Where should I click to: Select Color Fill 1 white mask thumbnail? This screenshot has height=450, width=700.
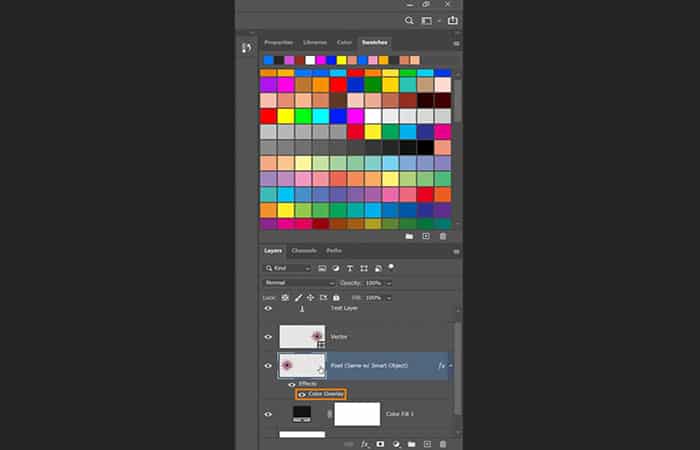[357, 414]
